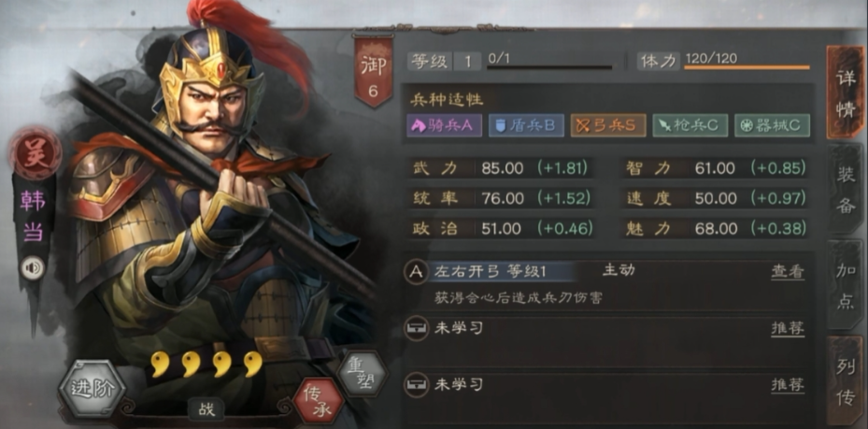Image resolution: width=868 pixels, height=429 pixels.
Task: Tap the 战 label under the portrait
Action: point(206,409)
